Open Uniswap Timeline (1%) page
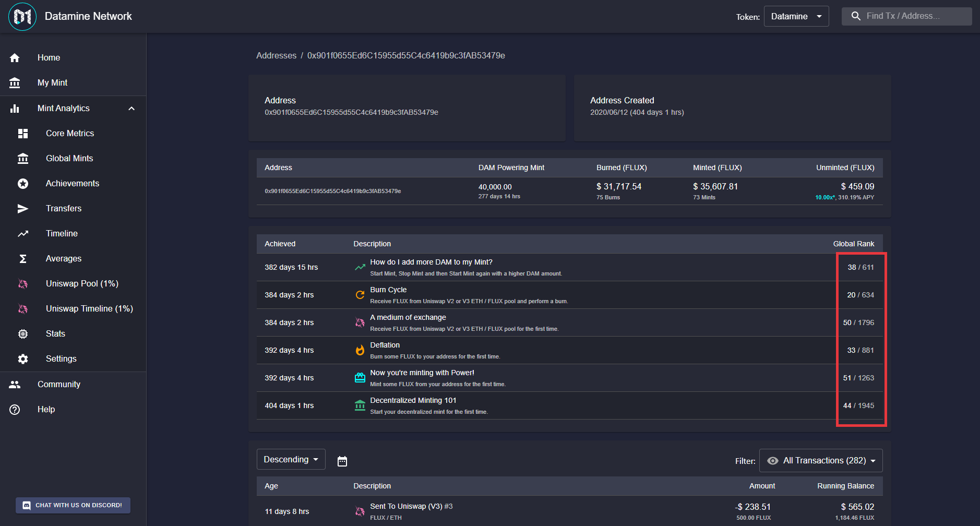Viewport: 980px width, 526px height. tap(73, 309)
